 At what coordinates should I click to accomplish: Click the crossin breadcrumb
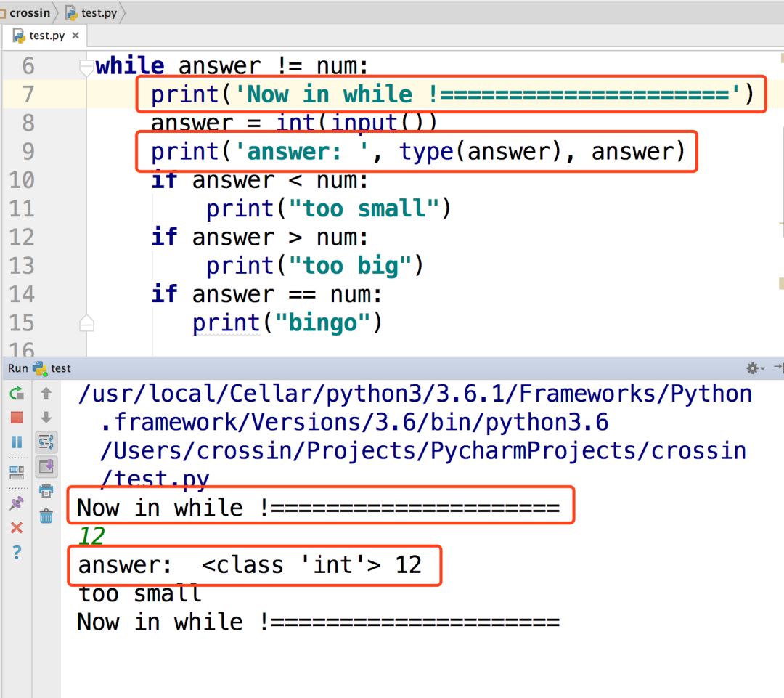30,12
